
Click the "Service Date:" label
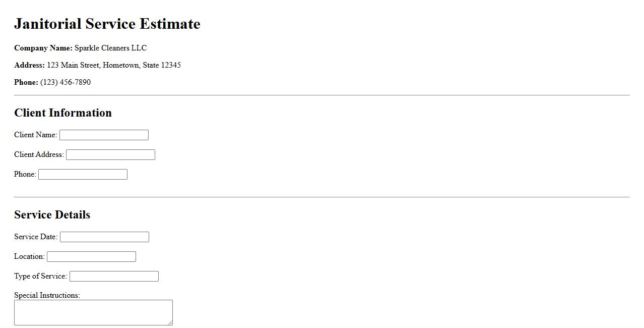click(x=36, y=237)
